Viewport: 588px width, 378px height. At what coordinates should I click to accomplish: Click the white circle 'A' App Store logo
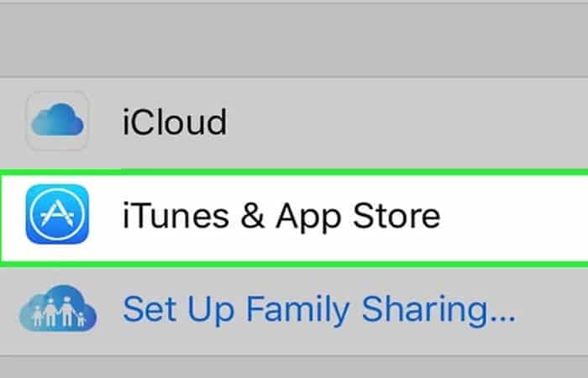point(57,214)
